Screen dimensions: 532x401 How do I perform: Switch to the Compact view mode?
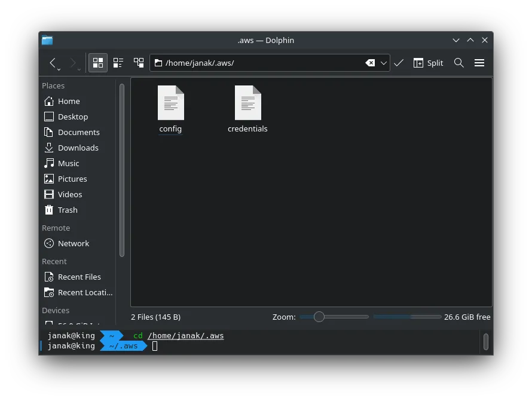pyautogui.click(x=118, y=63)
